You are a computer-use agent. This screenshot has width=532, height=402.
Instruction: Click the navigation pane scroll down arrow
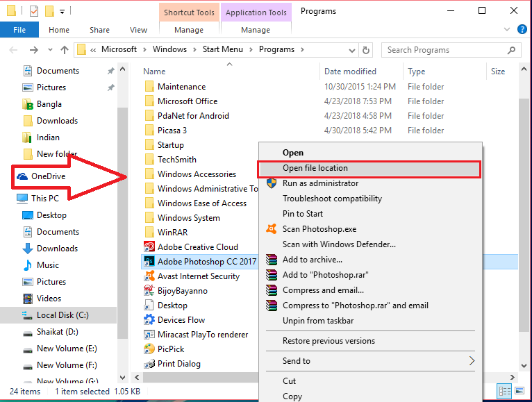pos(122,377)
